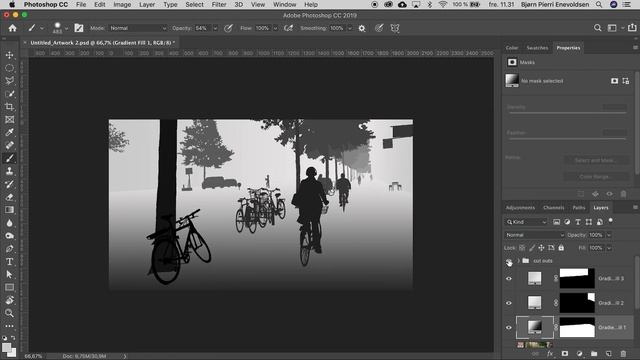
Task: Switch to the Swatches tab
Action: click(537, 48)
